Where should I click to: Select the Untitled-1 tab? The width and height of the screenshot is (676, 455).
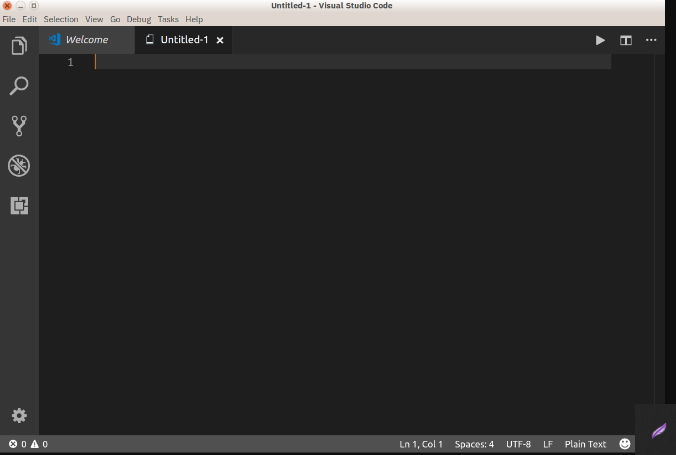183,40
